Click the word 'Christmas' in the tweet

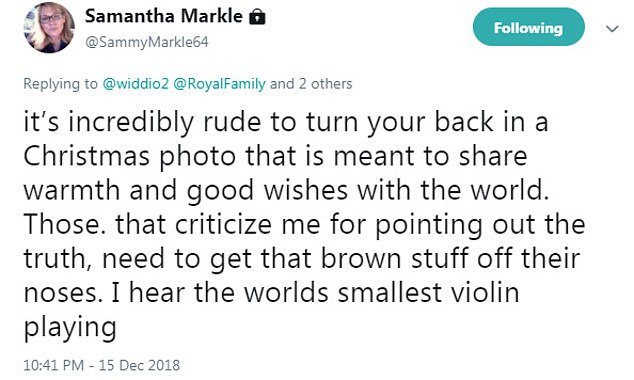(87, 156)
